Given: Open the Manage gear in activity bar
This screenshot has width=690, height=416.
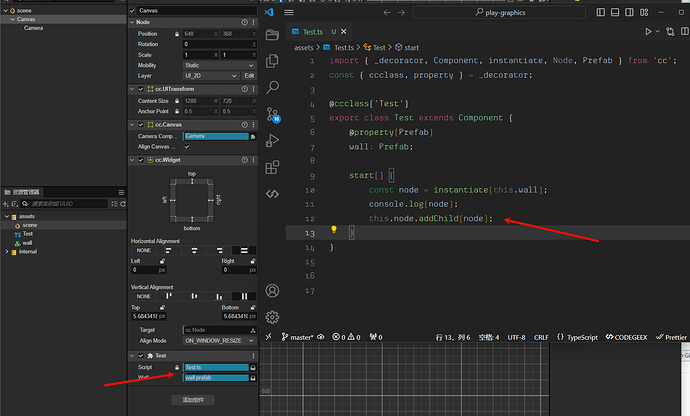Looking at the screenshot, I should pos(271,318).
